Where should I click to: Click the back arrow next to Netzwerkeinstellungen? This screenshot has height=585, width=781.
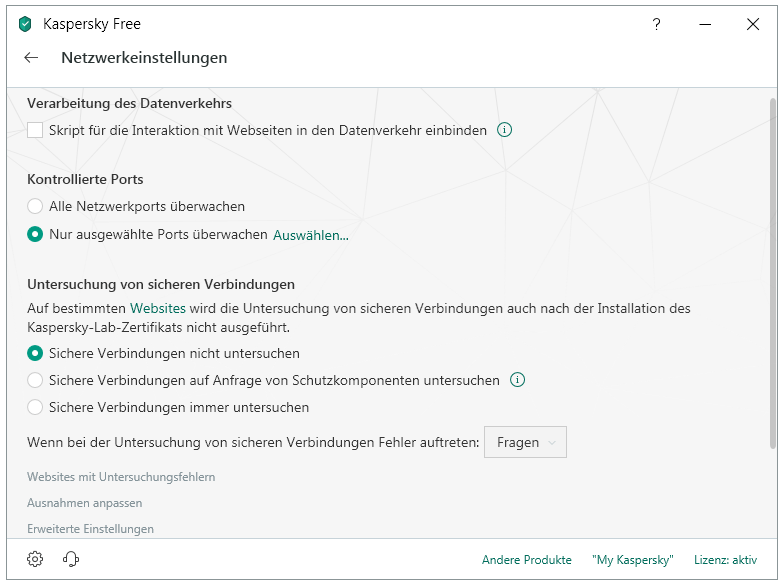pyautogui.click(x=31, y=58)
